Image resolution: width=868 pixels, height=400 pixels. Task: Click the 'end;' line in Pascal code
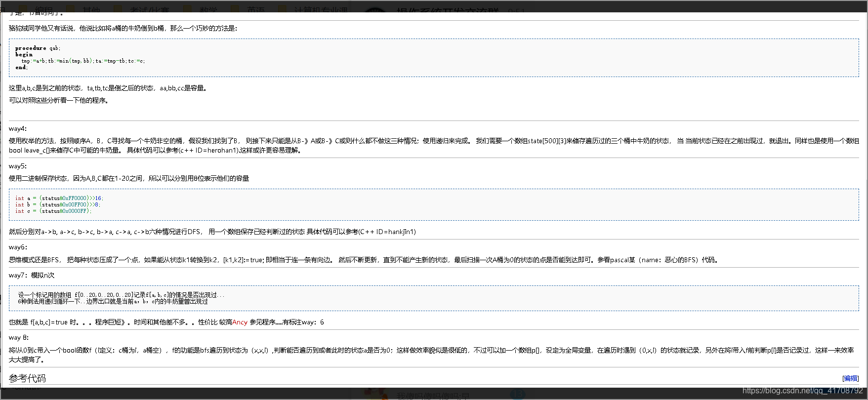pos(21,67)
